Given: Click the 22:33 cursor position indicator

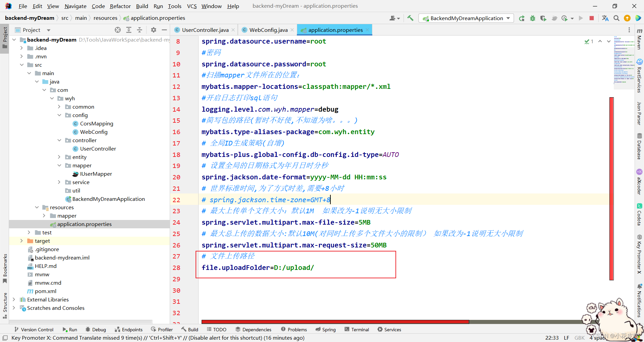Looking at the screenshot, I should tap(552, 338).
